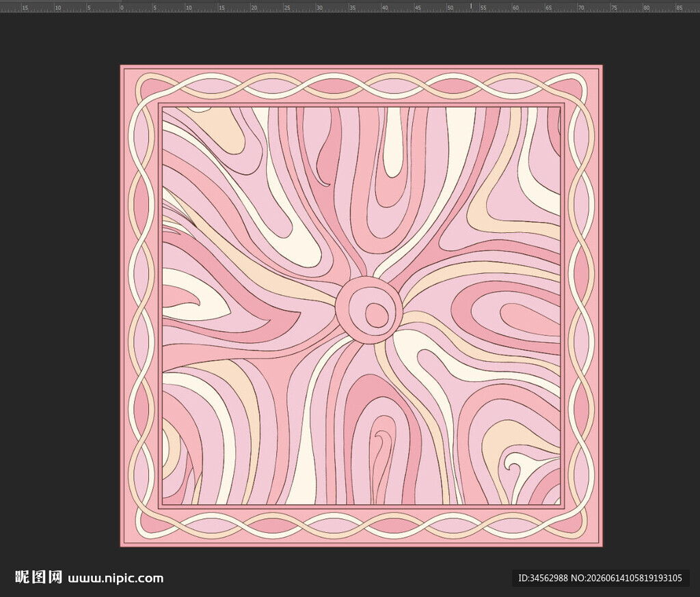Click the pink scarf artwork on the canvas
This screenshot has height=597, width=700.
point(362,305)
